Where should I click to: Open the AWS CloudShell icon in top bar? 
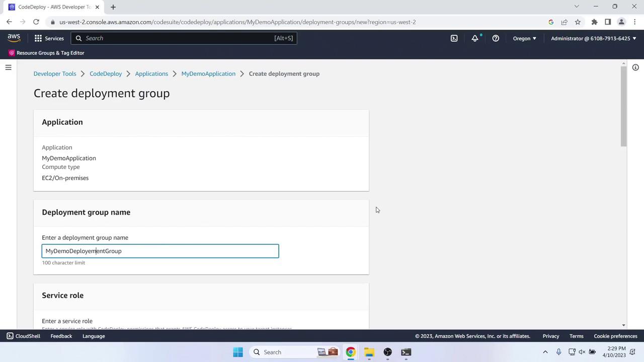454,38
